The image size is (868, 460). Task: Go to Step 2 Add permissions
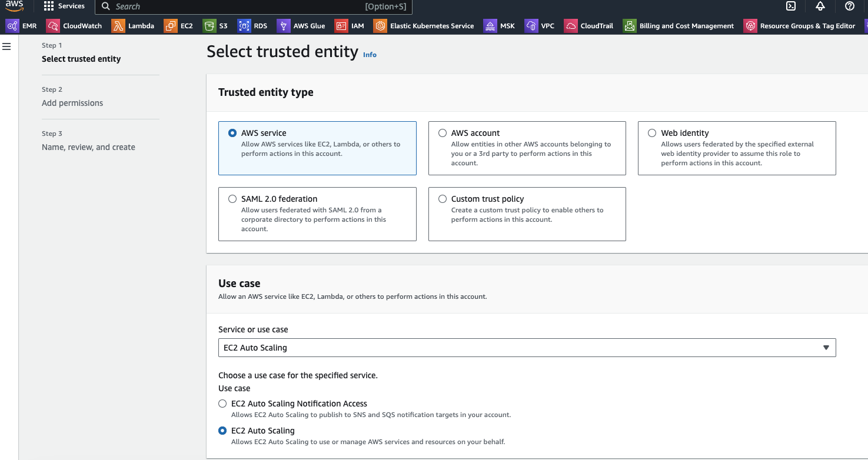pyautogui.click(x=72, y=103)
